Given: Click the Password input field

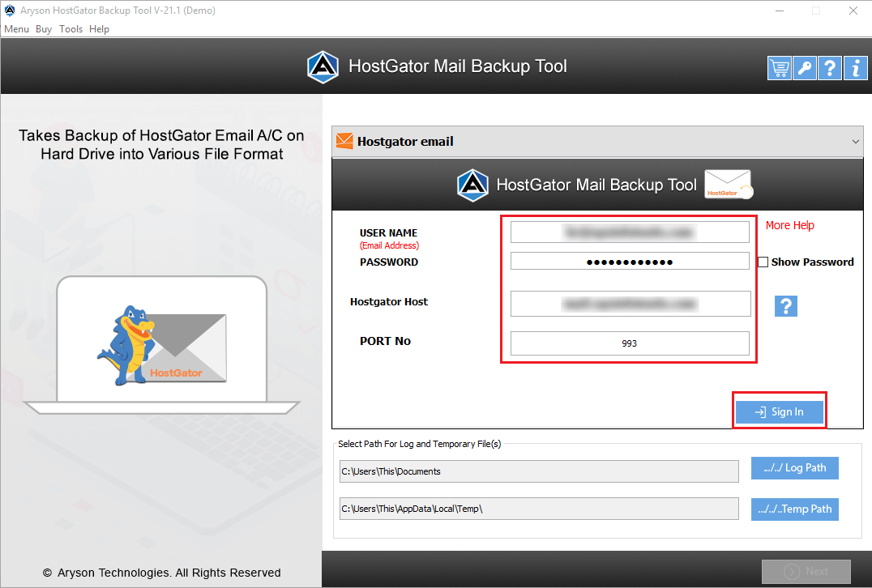Looking at the screenshot, I should click(x=630, y=262).
